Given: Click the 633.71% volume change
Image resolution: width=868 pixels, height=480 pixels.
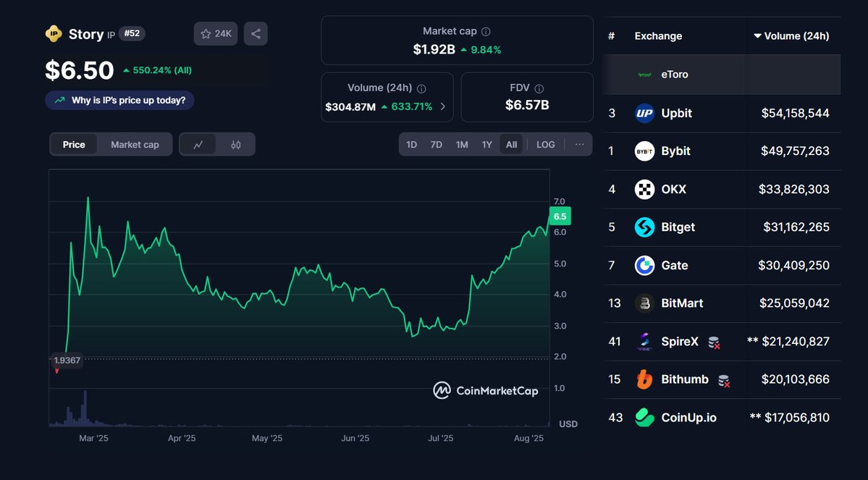Looking at the screenshot, I should click(x=407, y=107).
